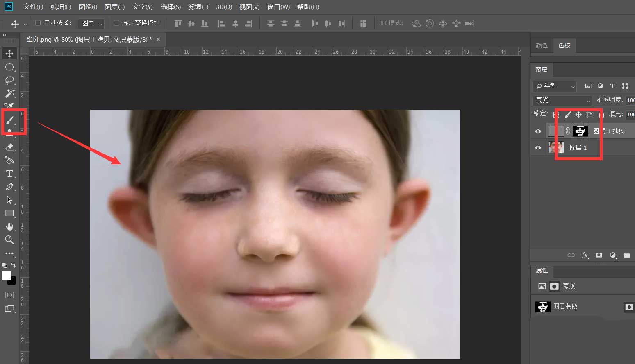Click the fx layer style button
The image size is (635, 364).
point(585,255)
